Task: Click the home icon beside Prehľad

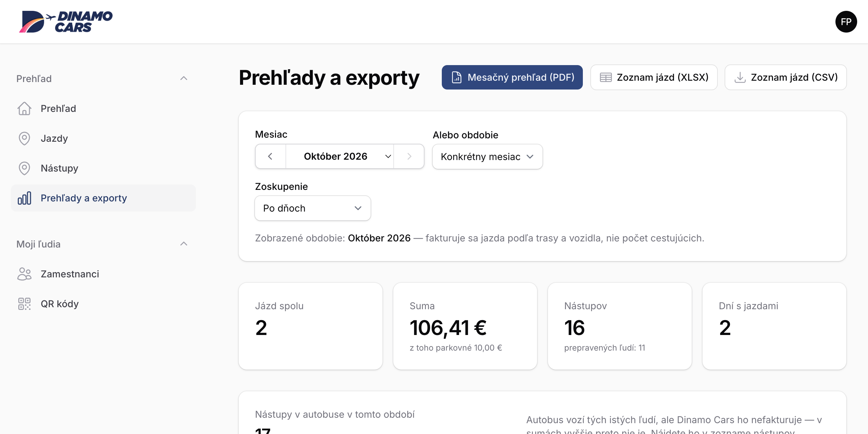Action: click(x=24, y=108)
